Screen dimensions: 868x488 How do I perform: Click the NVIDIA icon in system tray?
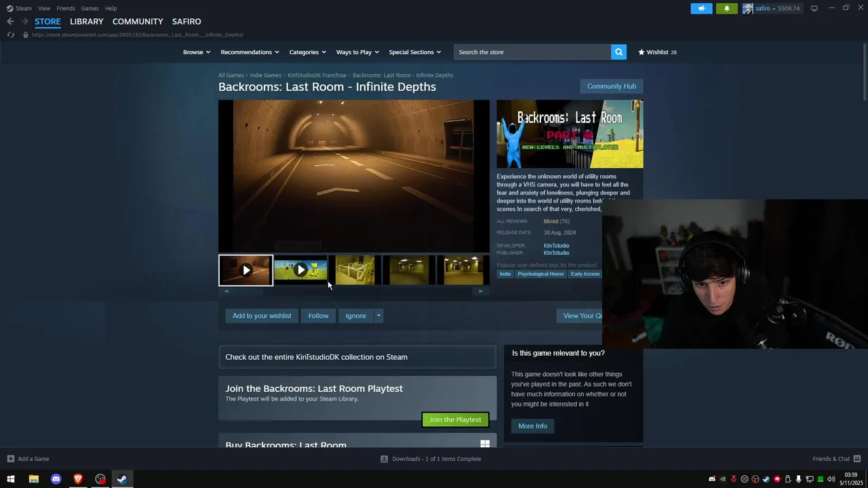(722, 479)
